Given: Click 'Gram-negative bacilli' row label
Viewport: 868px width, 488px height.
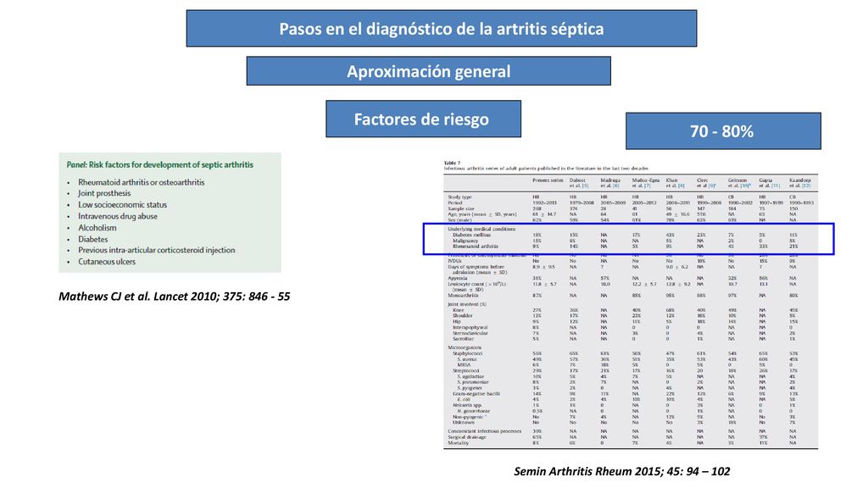Looking at the screenshot, I should (x=476, y=394).
